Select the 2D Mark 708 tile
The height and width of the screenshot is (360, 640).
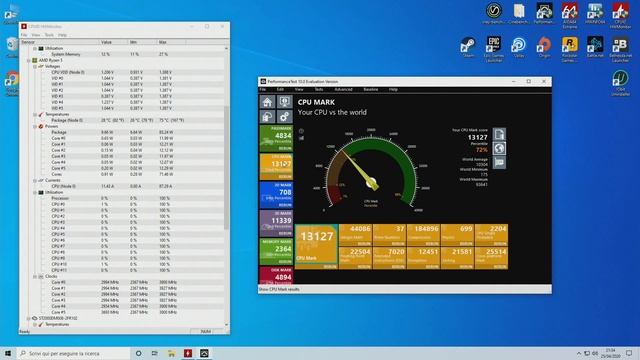click(276, 195)
